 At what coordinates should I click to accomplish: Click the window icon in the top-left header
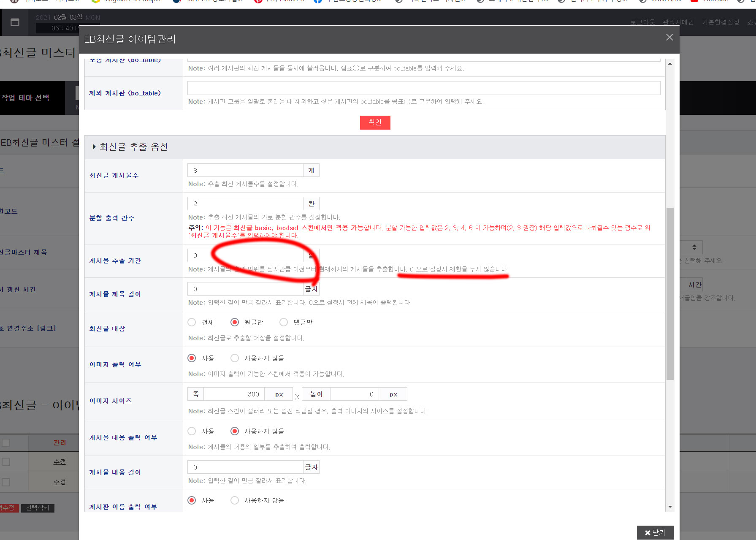[15, 22]
